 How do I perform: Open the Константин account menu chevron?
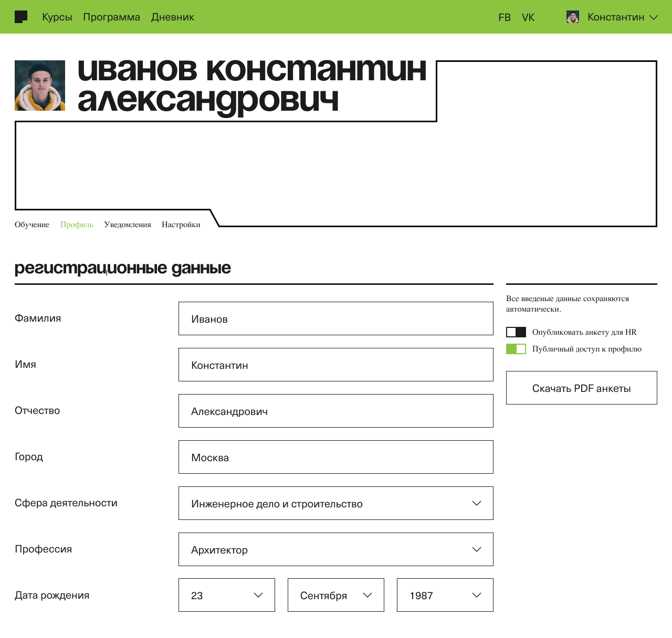point(654,17)
